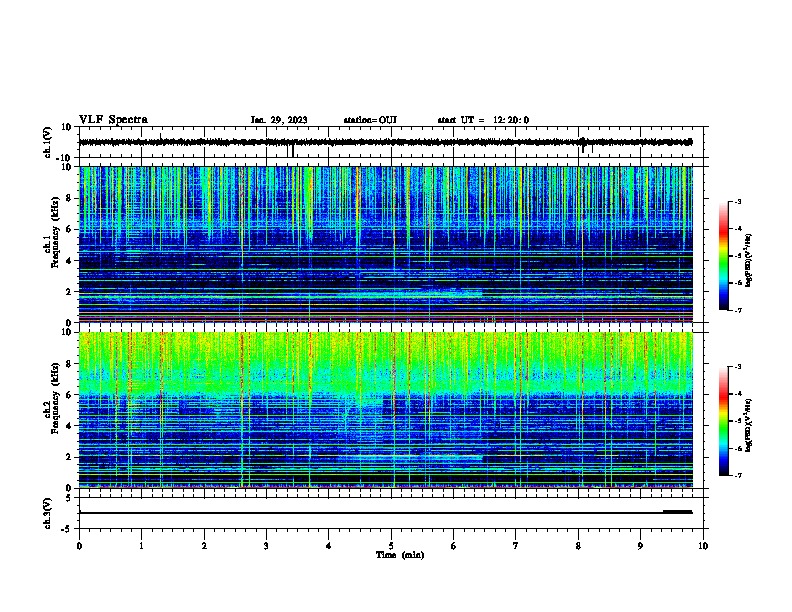The image size is (792, 612).
Task: Click the ch.1 voltage waveform trace panel
Action: click(x=393, y=142)
